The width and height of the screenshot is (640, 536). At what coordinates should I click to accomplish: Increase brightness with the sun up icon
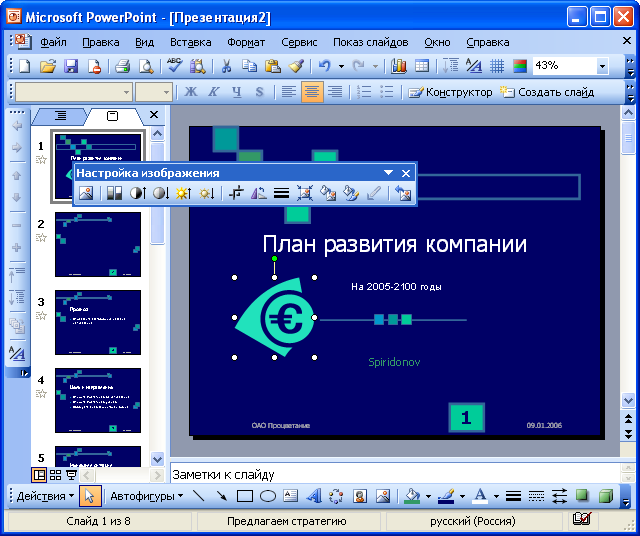(x=184, y=193)
